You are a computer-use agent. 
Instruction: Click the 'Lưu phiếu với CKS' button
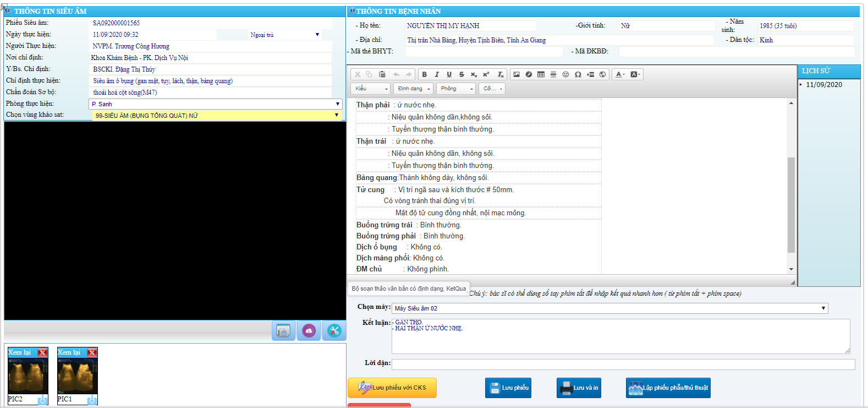pyautogui.click(x=392, y=388)
